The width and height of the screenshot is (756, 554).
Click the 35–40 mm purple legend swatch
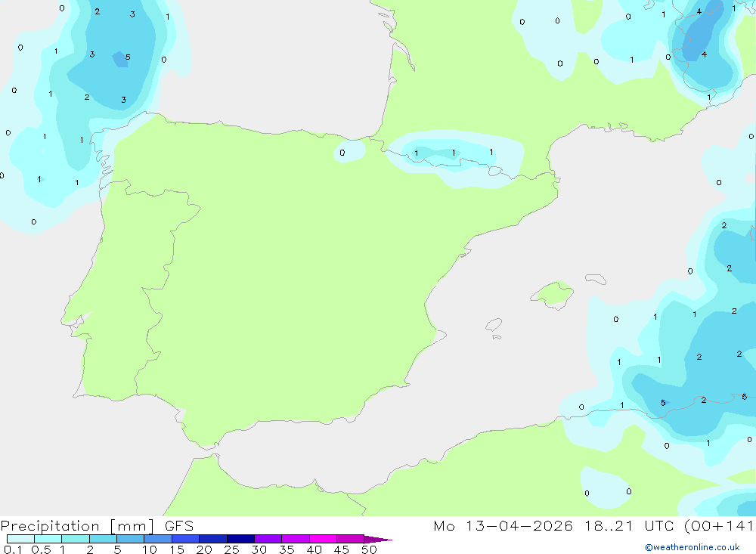pyautogui.click(x=296, y=539)
